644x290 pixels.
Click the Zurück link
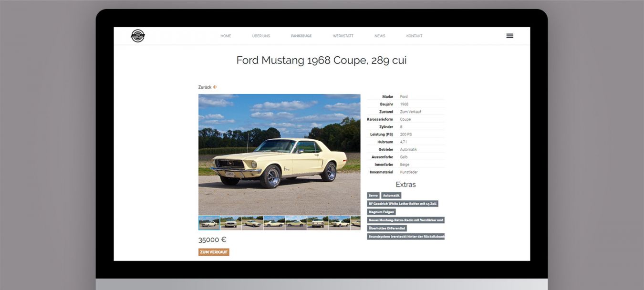click(x=205, y=87)
